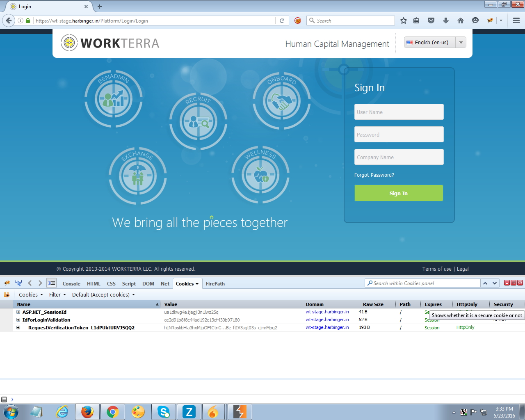Open the Windows Start menu
The image size is (525, 420).
[x=11, y=412]
